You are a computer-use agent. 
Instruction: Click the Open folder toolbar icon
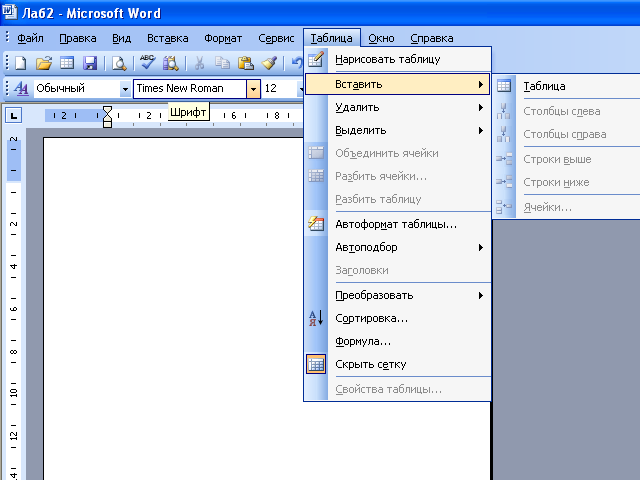44,63
